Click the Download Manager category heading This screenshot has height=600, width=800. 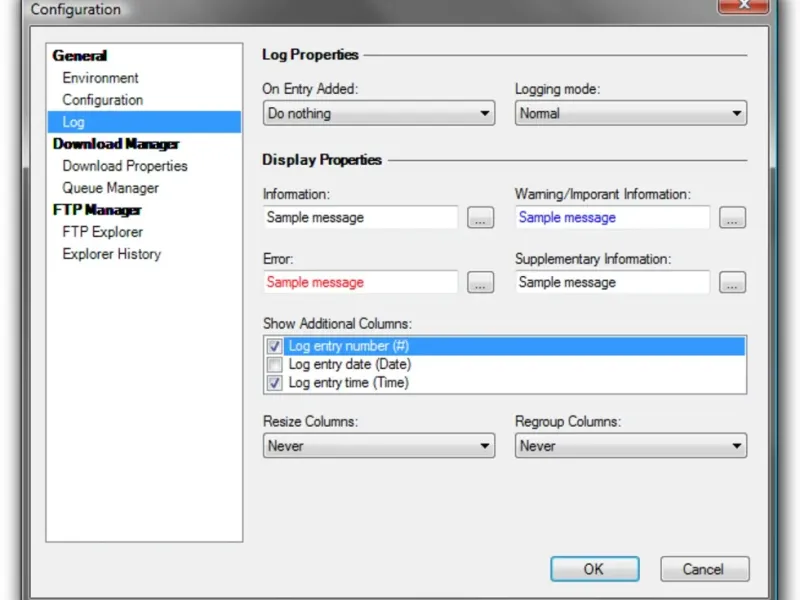[116, 144]
